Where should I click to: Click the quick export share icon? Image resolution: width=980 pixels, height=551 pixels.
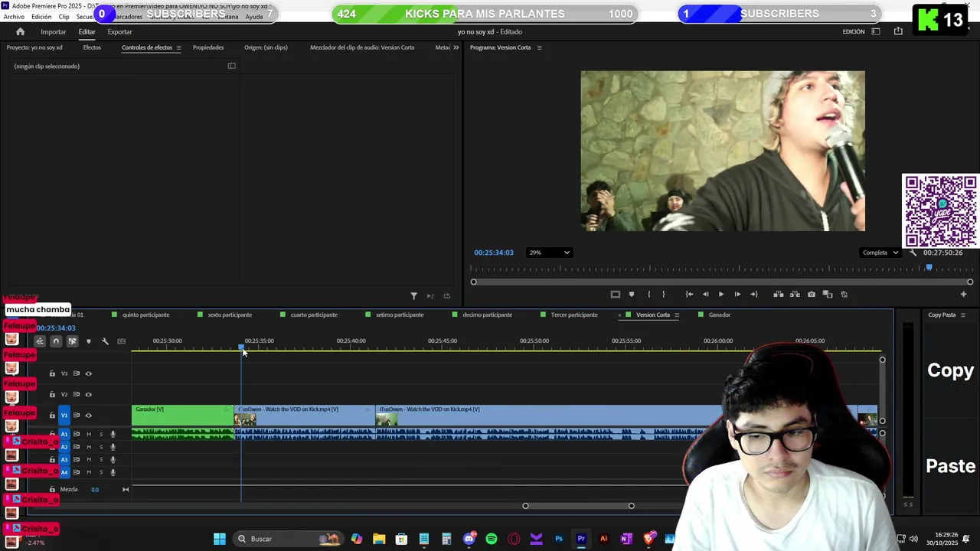click(898, 31)
